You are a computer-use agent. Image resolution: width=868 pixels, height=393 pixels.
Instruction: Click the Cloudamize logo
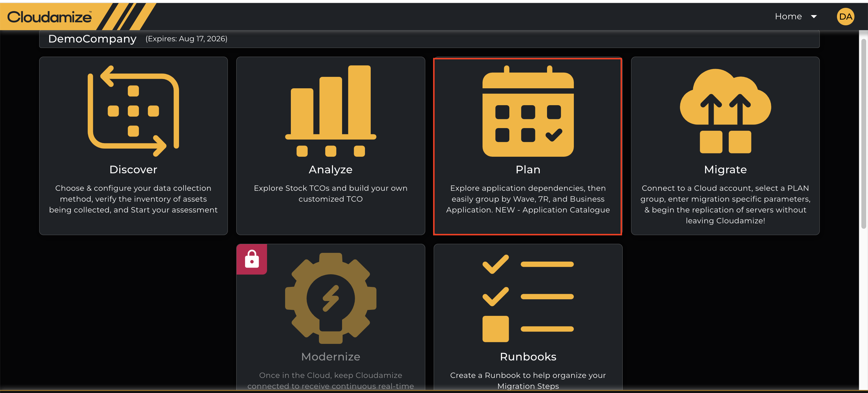[49, 17]
